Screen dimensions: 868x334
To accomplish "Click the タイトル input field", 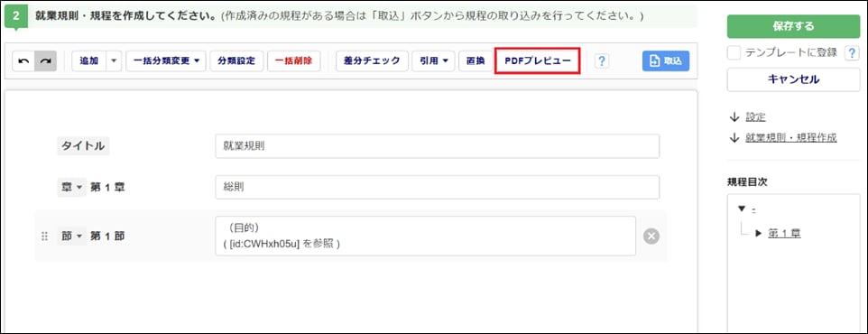I will point(438,146).
